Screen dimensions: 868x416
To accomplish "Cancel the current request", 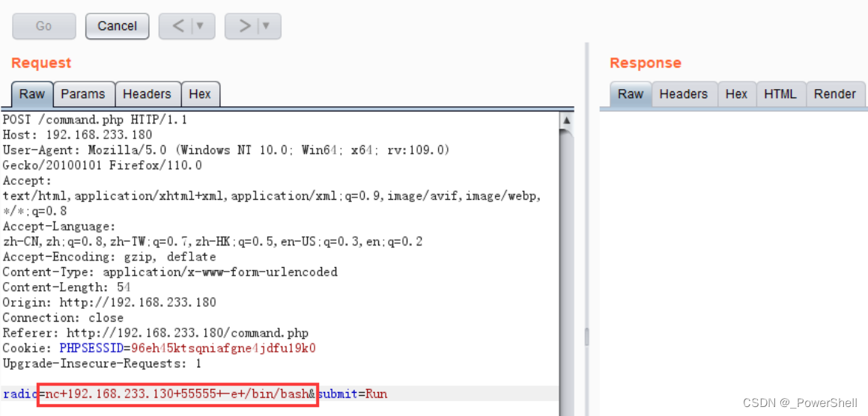I will coord(117,26).
